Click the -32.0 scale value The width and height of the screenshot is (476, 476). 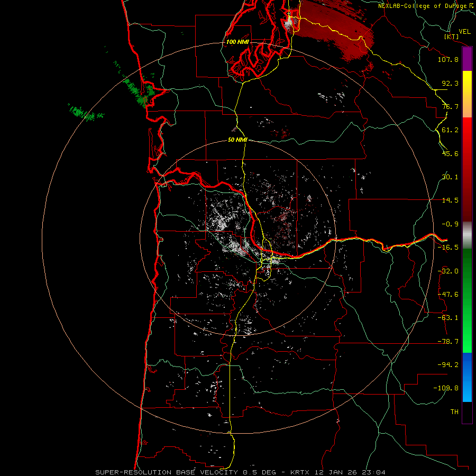pos(448,271)
